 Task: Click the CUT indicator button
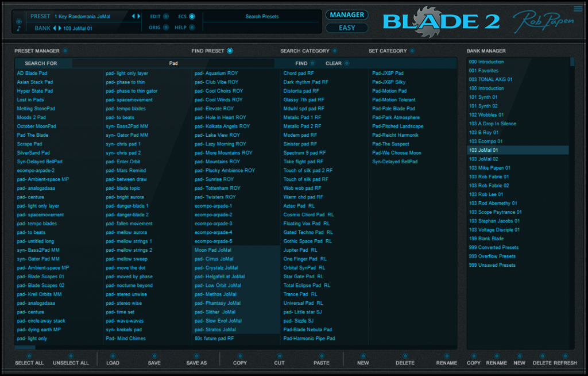pyautogui.click(x=280, y=356)
